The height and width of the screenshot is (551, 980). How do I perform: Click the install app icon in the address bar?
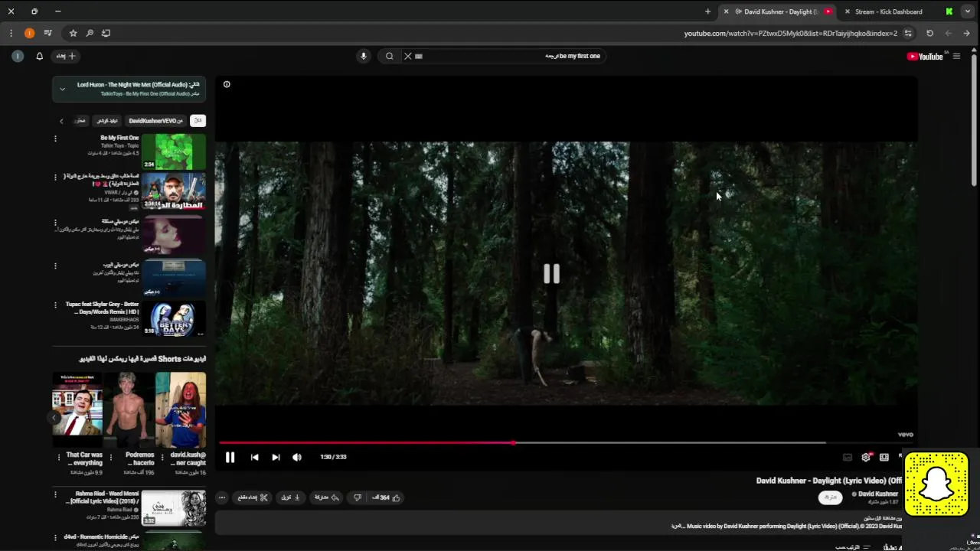pyautogui.click(x=106, y=33)
